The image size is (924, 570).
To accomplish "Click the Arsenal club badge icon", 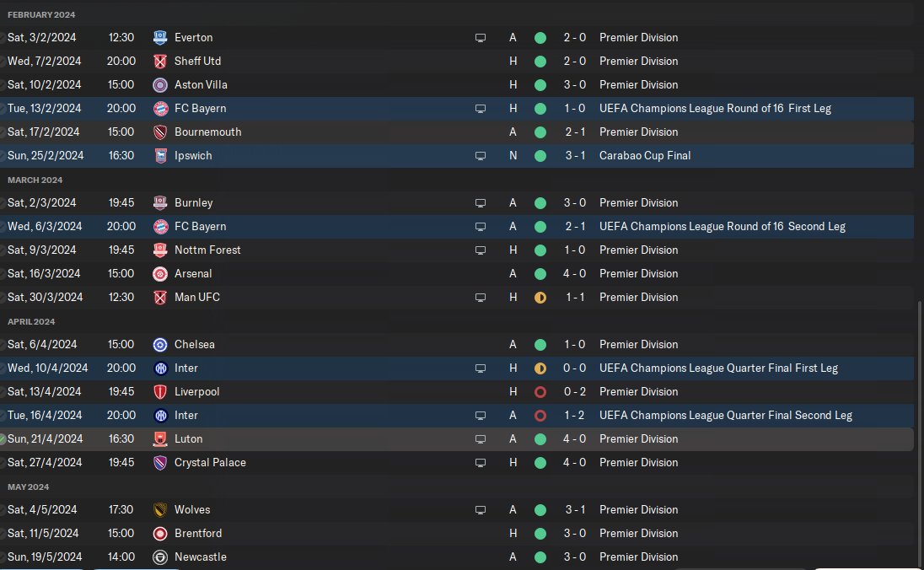I will coord(160,274).
